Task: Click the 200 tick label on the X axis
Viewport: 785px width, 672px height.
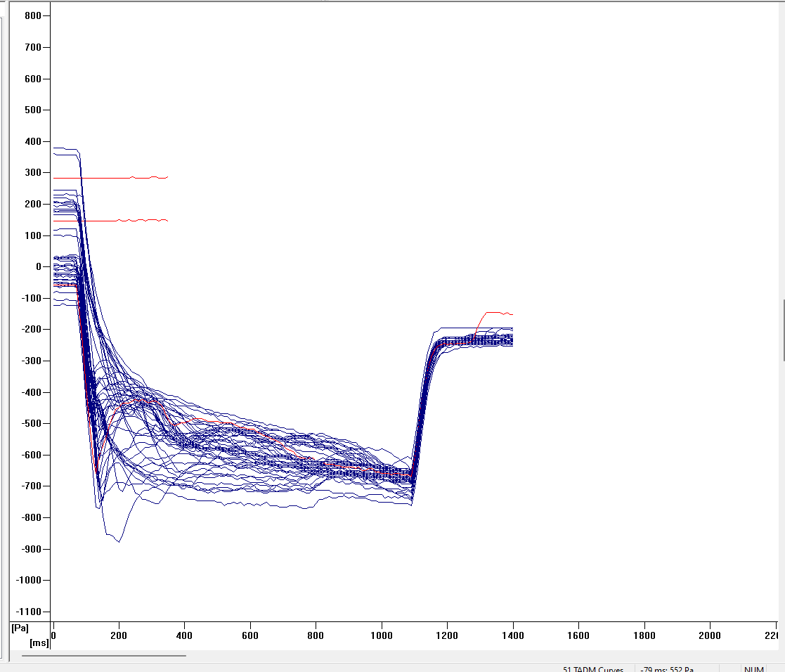Action: point(119,635)
